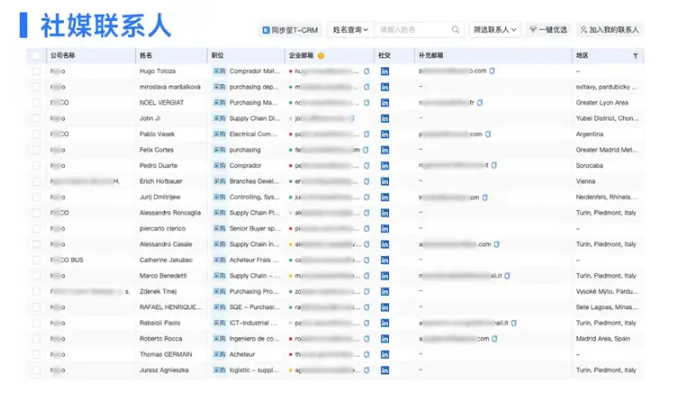Click the orange info icon beside 企业邮箱
The width and height of the screenshot is (689, 393).
321,55
